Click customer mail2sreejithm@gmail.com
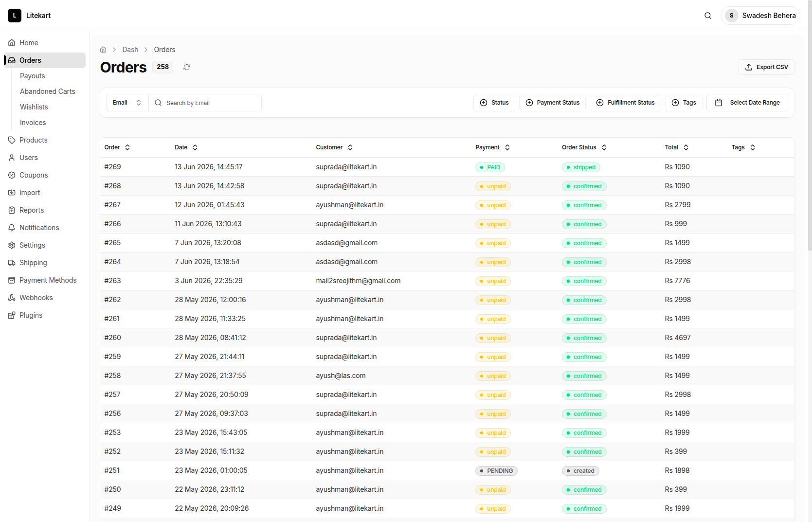Viewport: 812px width, 522px height. (358, 281)
